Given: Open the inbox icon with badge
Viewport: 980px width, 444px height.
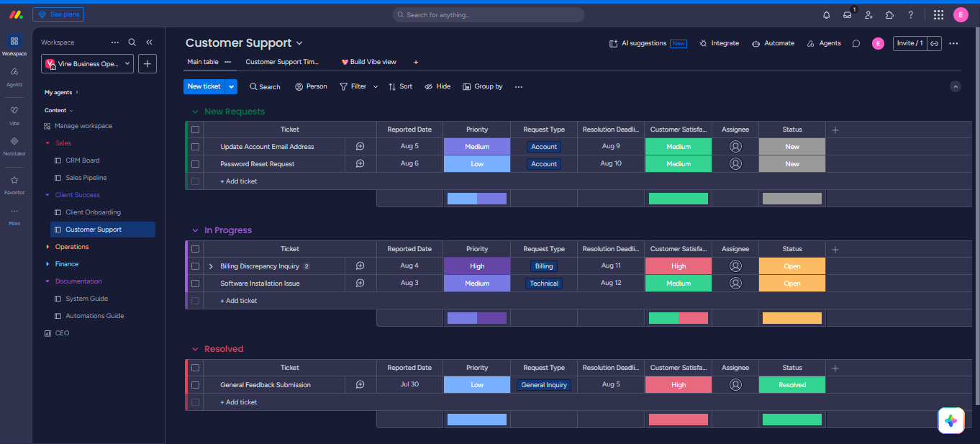Looking at the screenshot, I should pyautogui.click(x=848, y=14).
